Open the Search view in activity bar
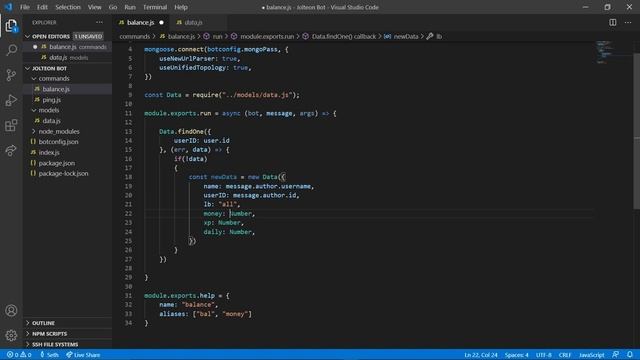The width and height of the screenshot is (640, 360). [11, 50]
